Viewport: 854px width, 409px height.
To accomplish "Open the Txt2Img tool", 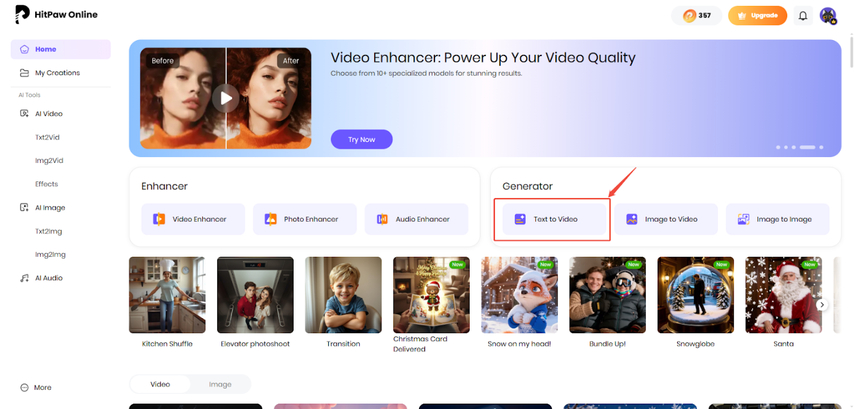I will (x=48, y=231).
